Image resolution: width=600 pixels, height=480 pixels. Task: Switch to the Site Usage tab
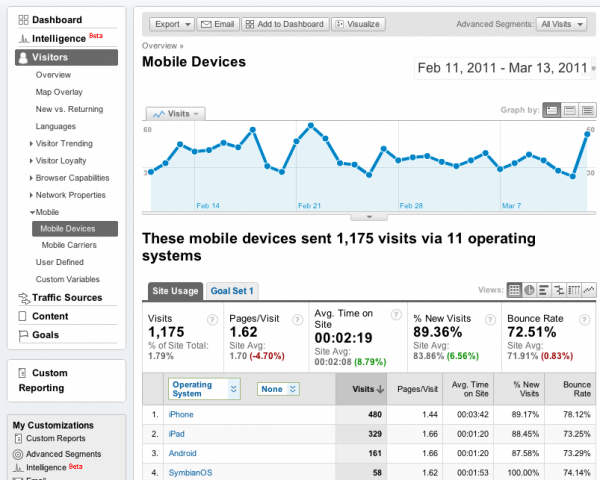pyautogui.click(x=175, y=291)
